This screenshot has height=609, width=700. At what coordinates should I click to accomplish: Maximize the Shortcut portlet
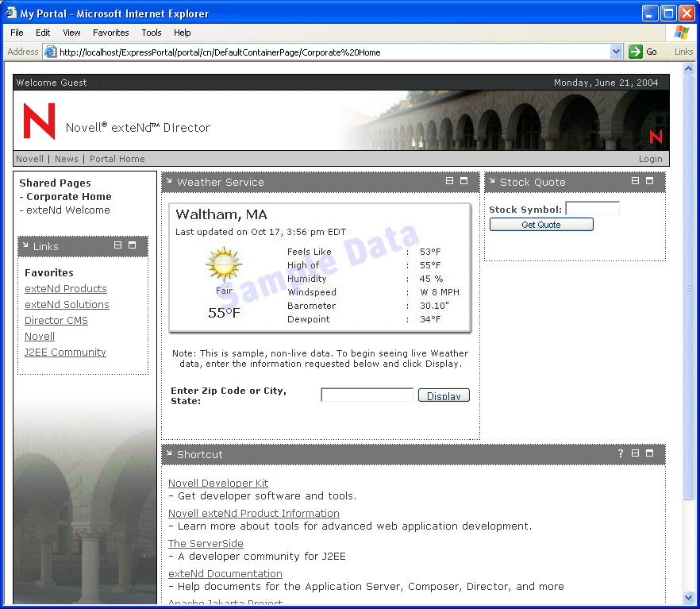[x=649, y=453]
